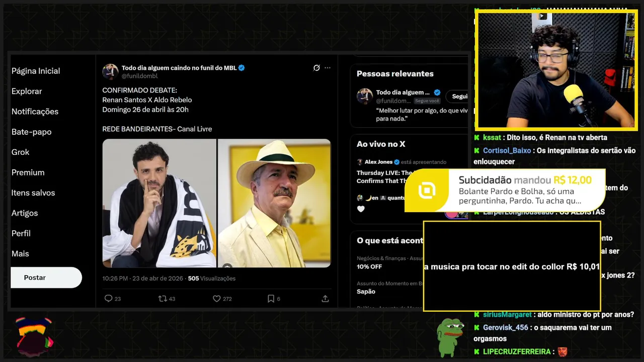Viewport: 644px width, 362px height.
Task: Open Página Inicial in the X sidebar
Action: (x=36, y=71)
